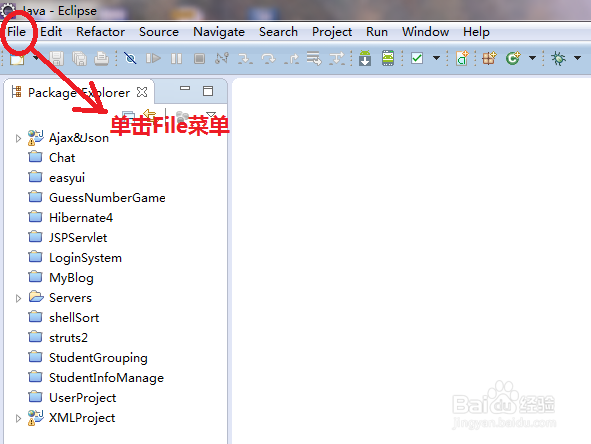Select the GuessNumberGame project
This screenshot has height=444, width=591.
click(107, 198)
